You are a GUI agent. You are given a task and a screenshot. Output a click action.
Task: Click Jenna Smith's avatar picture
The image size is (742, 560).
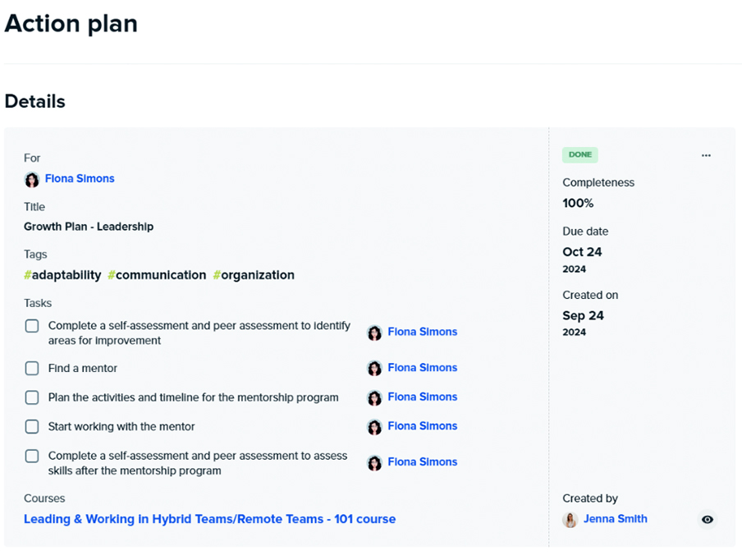[x=570, y=520]
